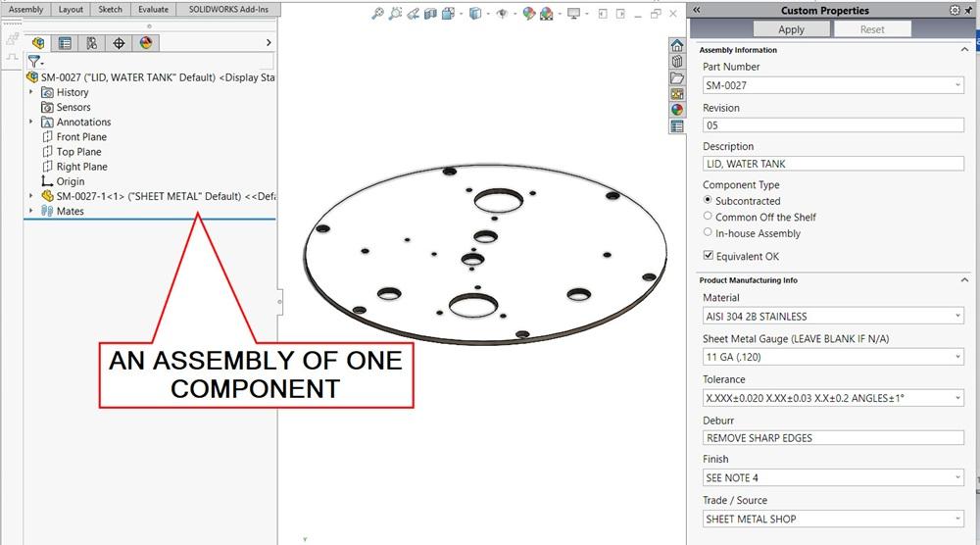The width and height of the screenshot is (980, 545).
Task: Open the DisplayManager color sphere tab
Action: click(x=146, y=43)
